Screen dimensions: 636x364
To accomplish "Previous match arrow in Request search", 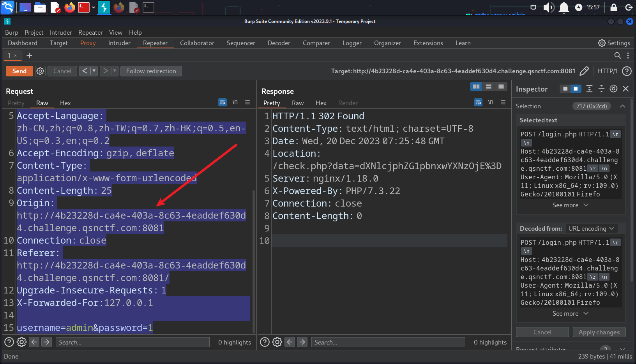I will [34, 342].
